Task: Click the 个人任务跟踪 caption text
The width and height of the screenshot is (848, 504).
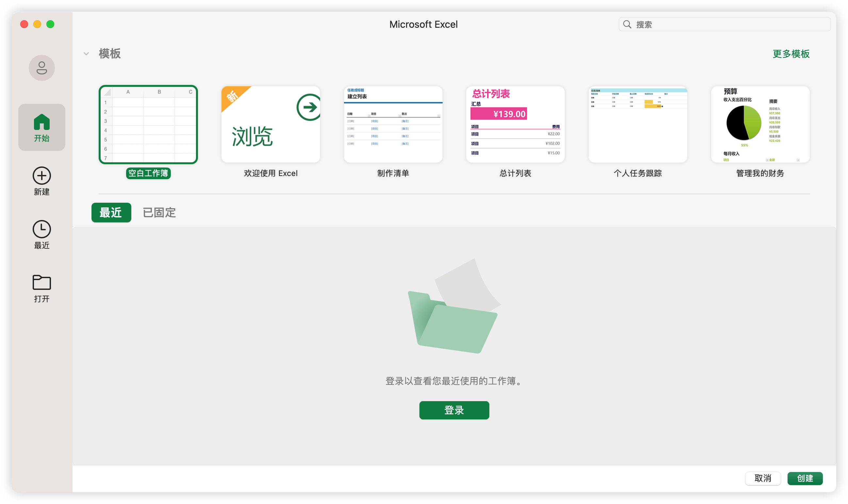Action: [x=638, y=173]
